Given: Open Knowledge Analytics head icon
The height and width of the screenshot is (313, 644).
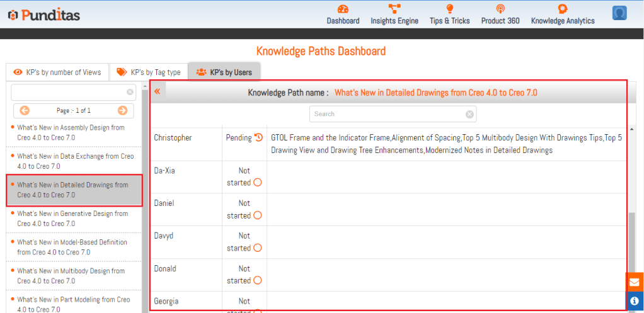Looking at the screenshot, I should click(562, 9).
